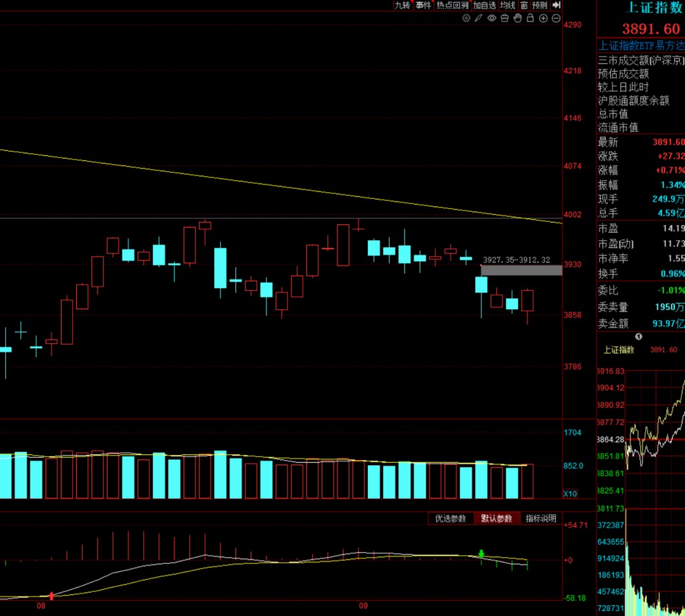Toggle the eye visibility icon
The image size is (685, 616).
click(492, 18)
